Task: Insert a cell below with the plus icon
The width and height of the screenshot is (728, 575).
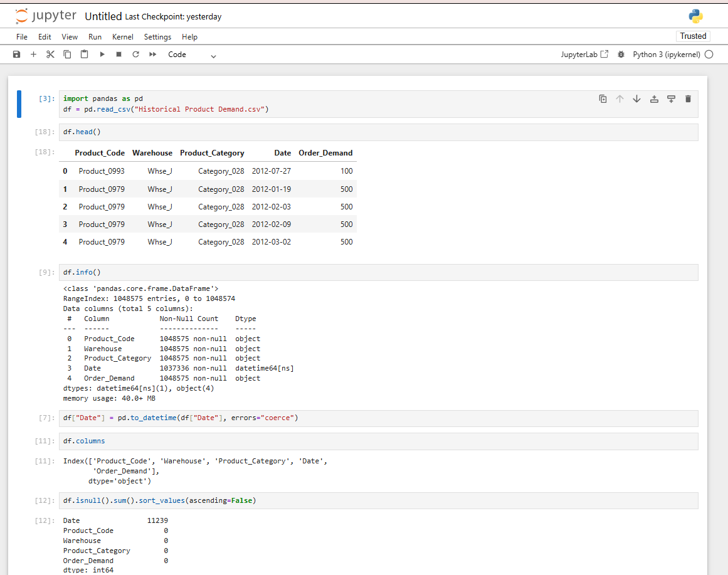Action: coord(33,55)
